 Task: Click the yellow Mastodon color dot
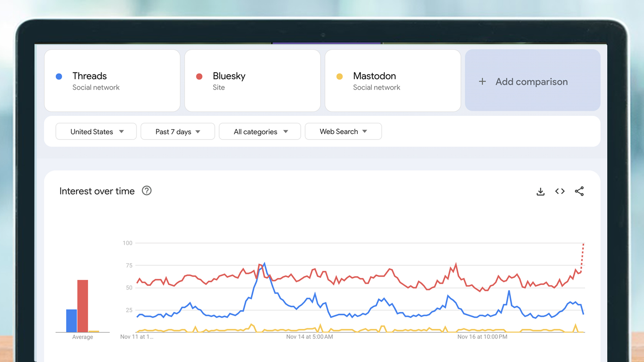pos(340,76)
